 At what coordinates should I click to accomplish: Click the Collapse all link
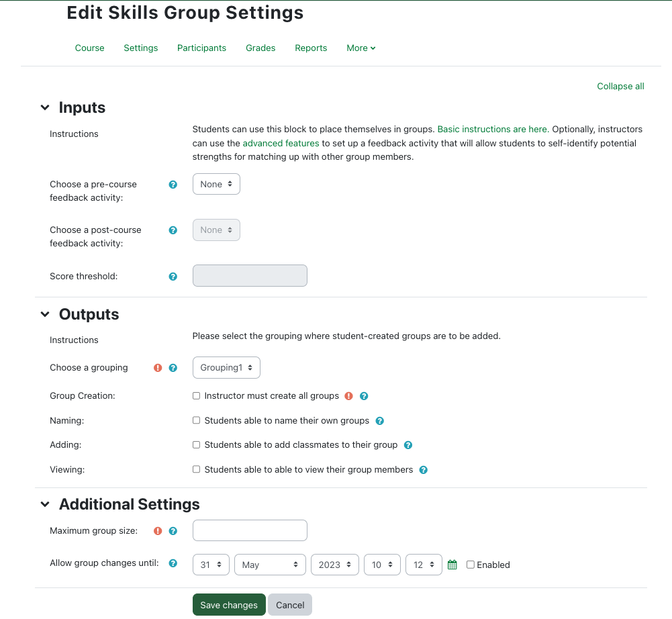click(620, 87)
